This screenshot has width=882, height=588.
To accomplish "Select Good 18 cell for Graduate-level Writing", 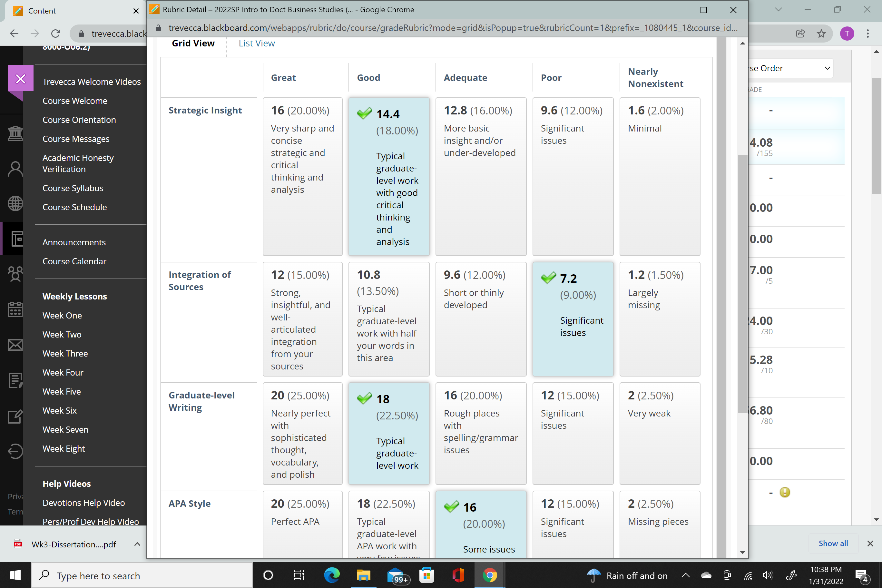I will point(389,433).
